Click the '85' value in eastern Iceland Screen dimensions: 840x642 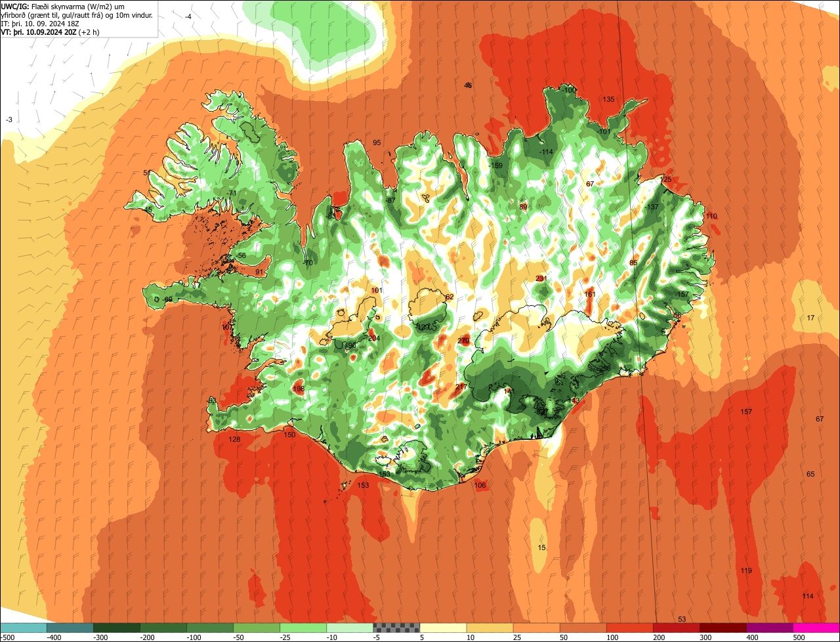pos(633,263)
